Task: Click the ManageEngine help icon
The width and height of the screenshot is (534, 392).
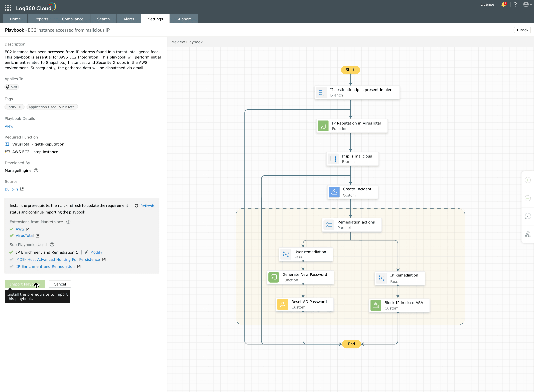Action: tap(36, 170)
